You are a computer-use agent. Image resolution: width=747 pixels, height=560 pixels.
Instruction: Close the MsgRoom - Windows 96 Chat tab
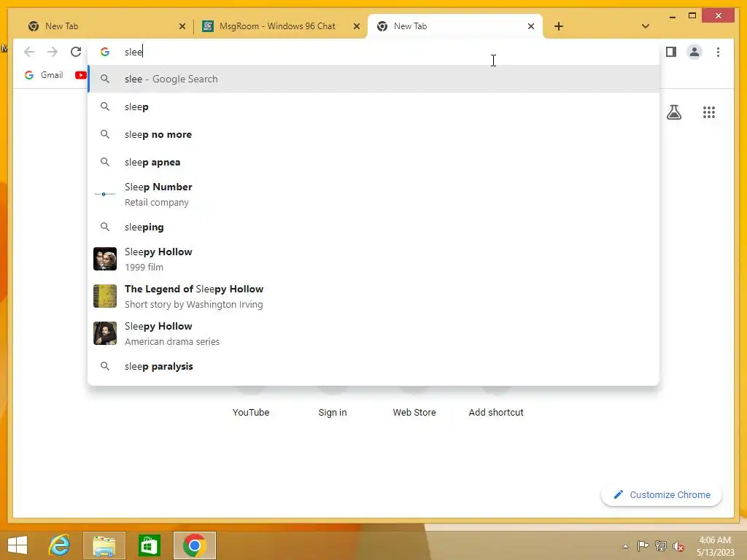(356, 26)
